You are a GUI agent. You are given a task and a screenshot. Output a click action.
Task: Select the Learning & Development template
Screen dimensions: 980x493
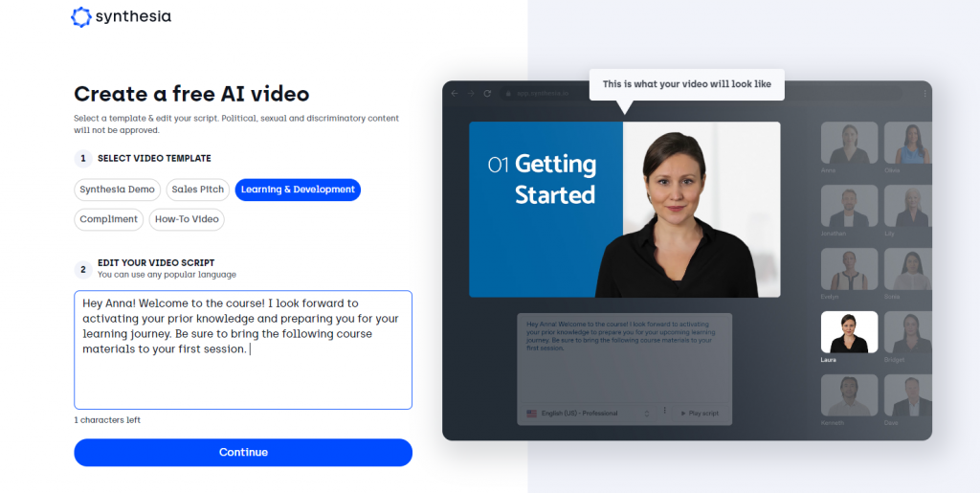pyautogui.click(x=298, y=190)
